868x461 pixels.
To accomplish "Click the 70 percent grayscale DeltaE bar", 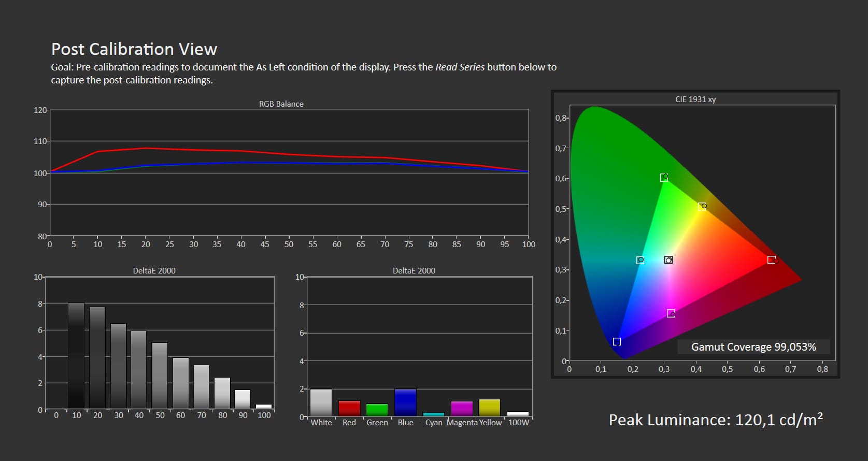I will tap(202, 387).
